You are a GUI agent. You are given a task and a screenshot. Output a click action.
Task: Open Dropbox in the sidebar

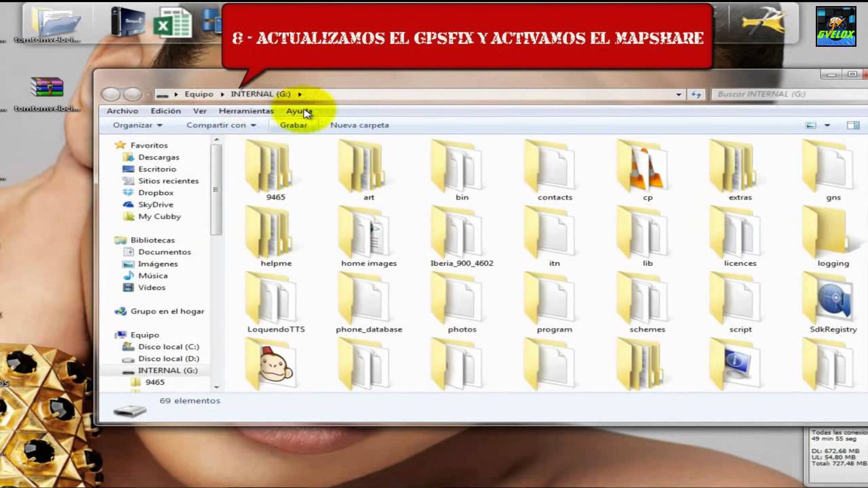pos(155,192)
